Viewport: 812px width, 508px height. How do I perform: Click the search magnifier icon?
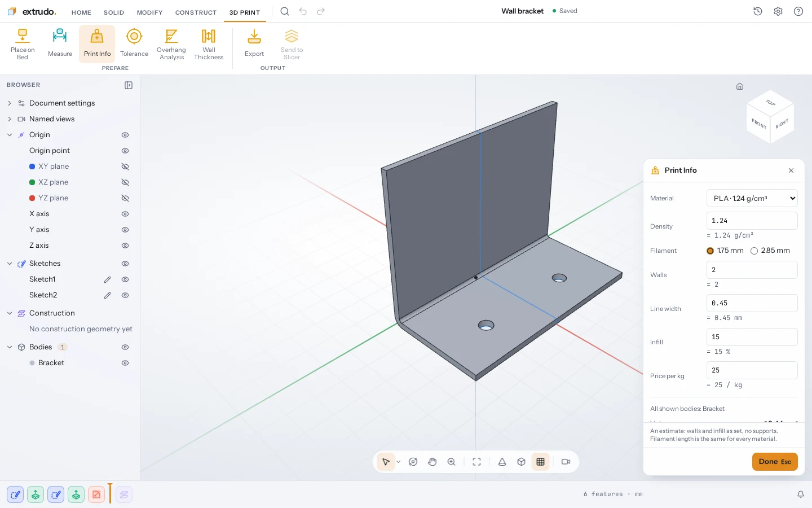pos(285,11)
